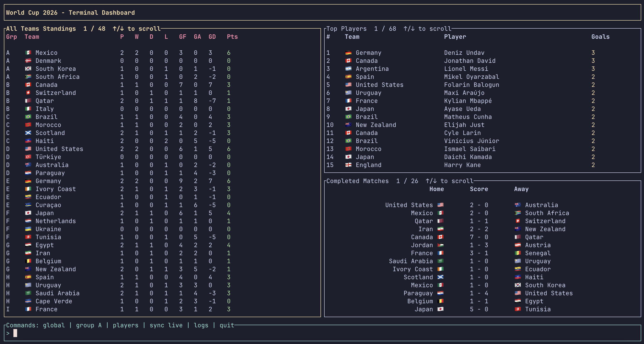Click the Score column header in Completed Matches
Image resolution: width=644 pixels, height=344 pixels.
point(479,189)
